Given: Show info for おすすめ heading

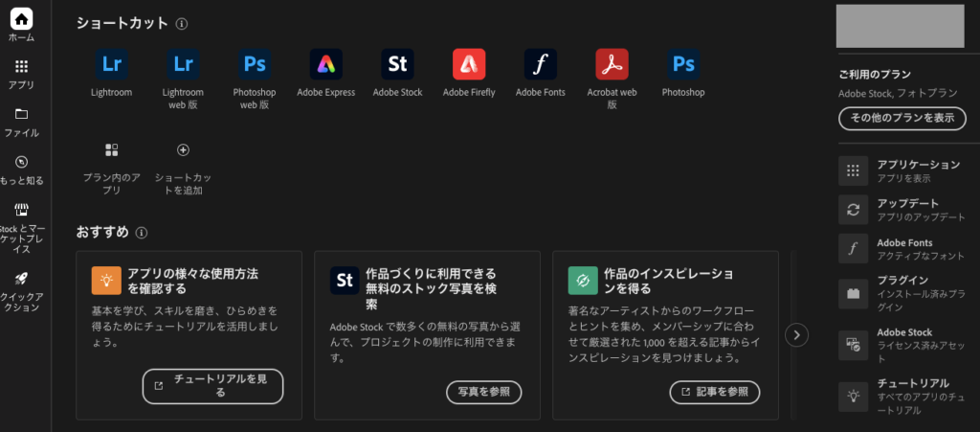Looking at the screenshot, I should (x=142, y=233).
